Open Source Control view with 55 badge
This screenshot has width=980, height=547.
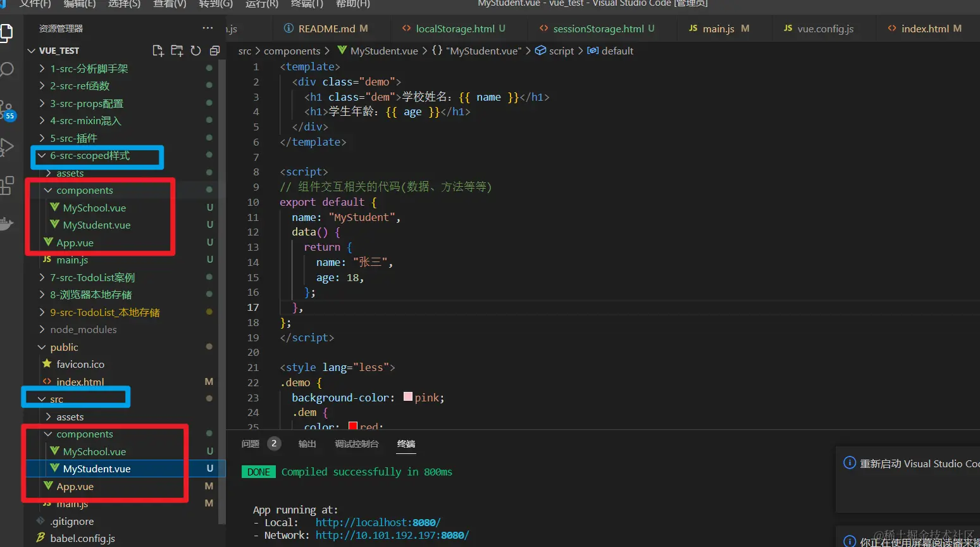(x=7, y=110)
